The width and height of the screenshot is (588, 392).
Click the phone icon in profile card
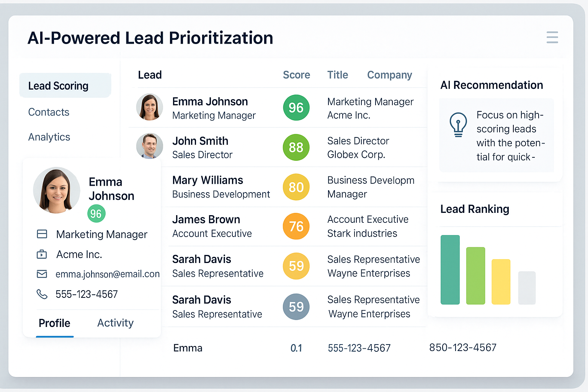coord(42,294)
